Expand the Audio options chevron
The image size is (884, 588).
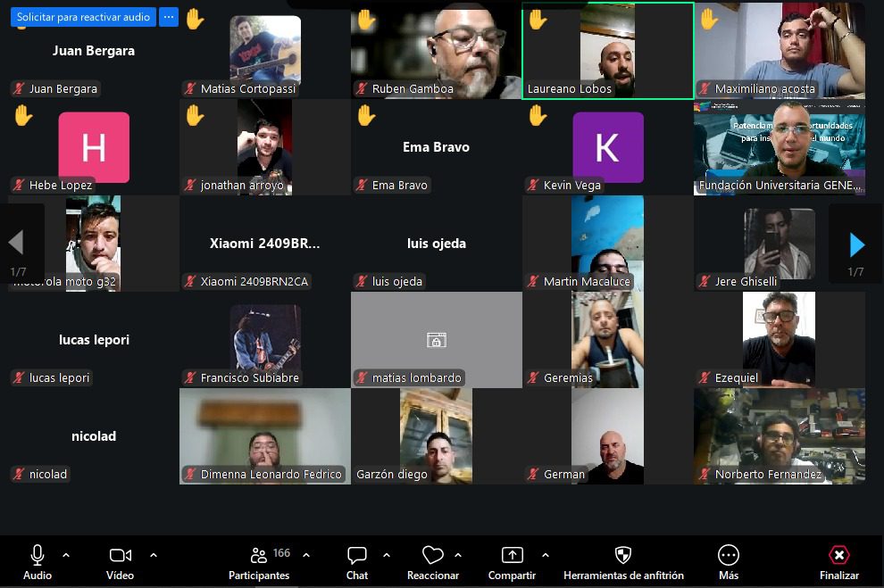pyautogui.click(x=65, y=555)
